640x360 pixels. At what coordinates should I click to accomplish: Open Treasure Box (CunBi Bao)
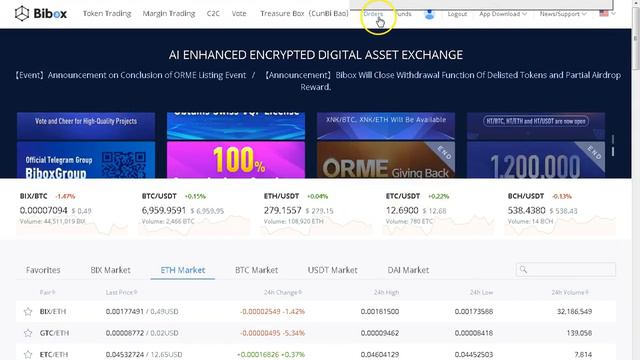click(304, 13)
